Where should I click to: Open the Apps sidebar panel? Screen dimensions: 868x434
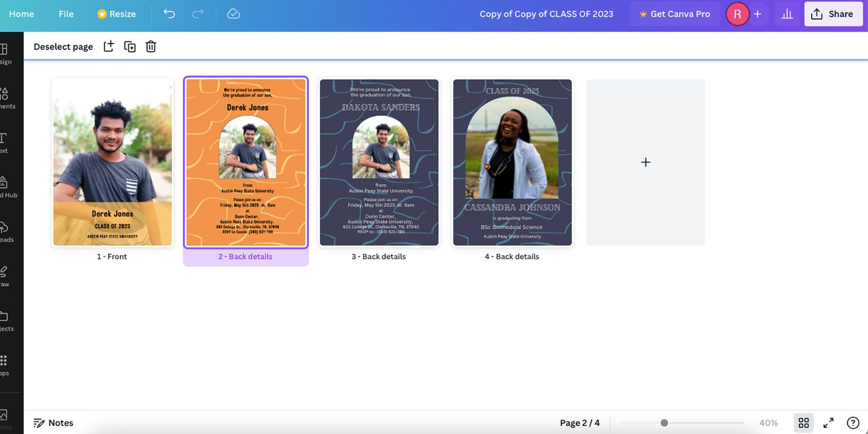click(x=5, y=365)
